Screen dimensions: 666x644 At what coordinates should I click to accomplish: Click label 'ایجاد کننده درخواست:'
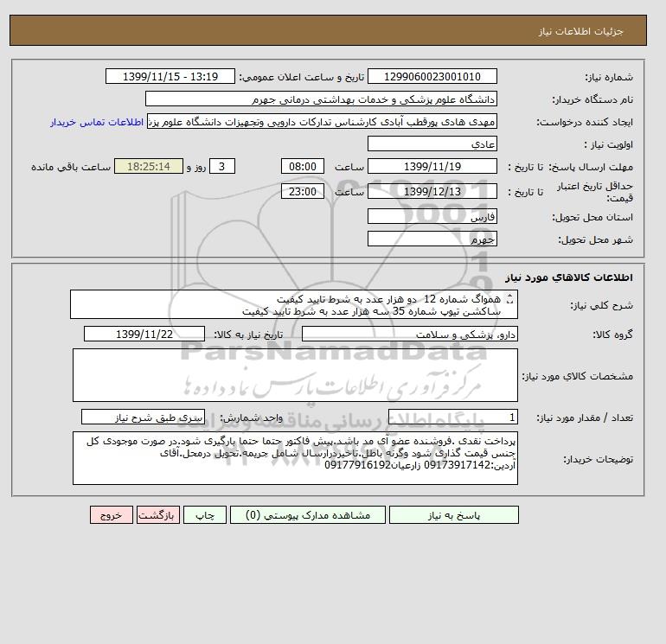click(x=585, y=122)
